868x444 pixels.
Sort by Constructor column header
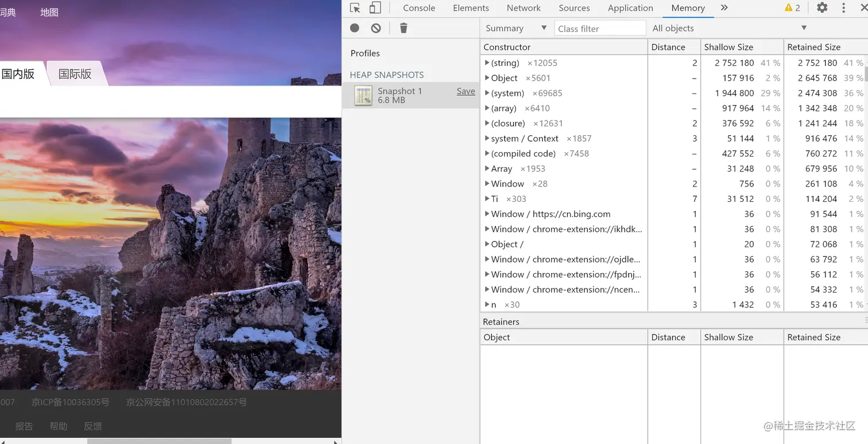tap(564, 47)
